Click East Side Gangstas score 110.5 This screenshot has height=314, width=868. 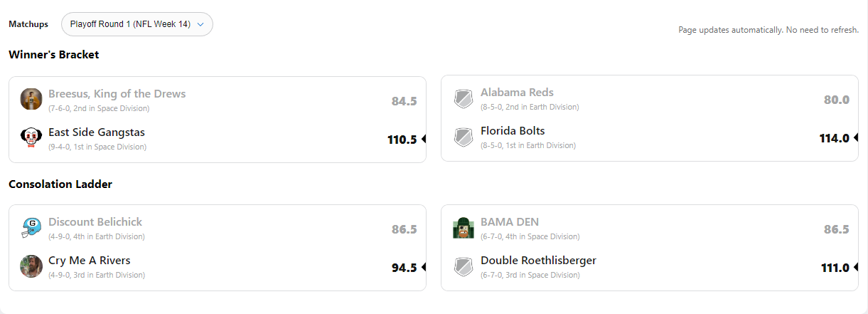[402, 140]
